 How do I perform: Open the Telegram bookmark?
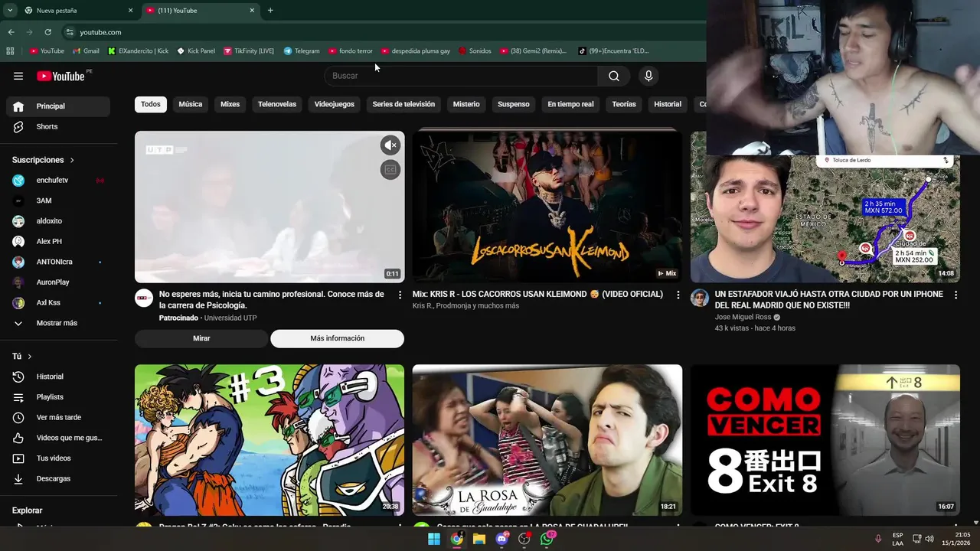302,51
